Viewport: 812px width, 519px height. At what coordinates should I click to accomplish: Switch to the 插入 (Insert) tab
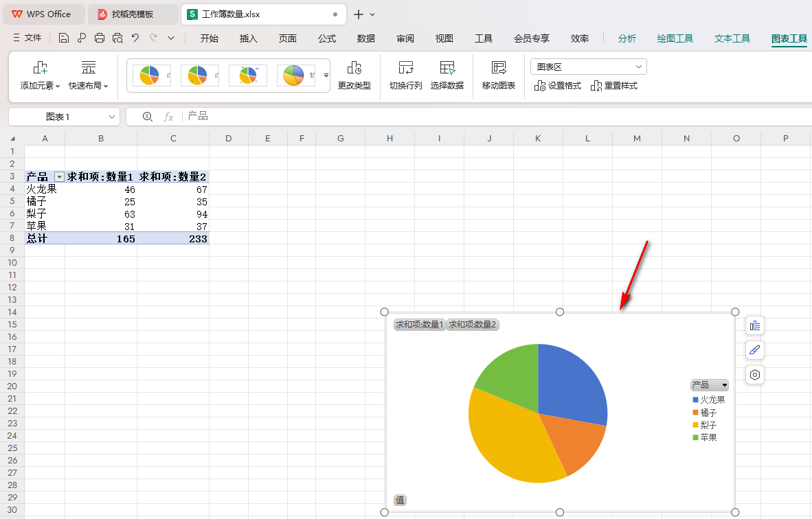249,38
